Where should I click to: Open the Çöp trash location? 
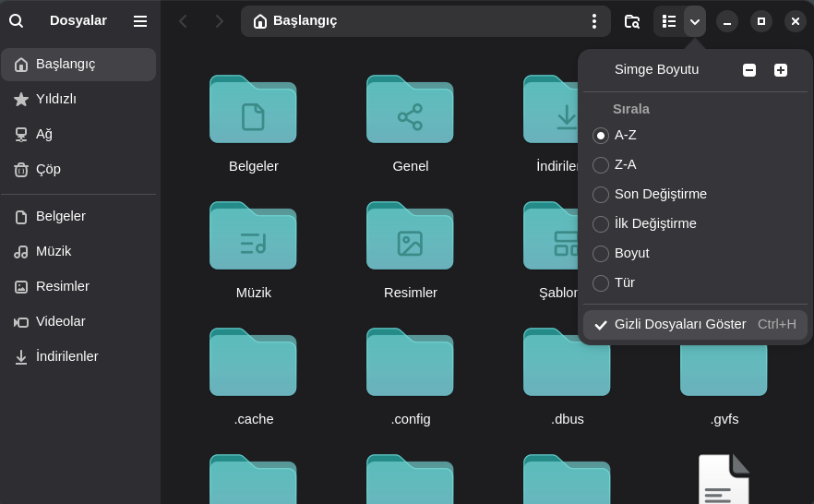tap(48, 169)
